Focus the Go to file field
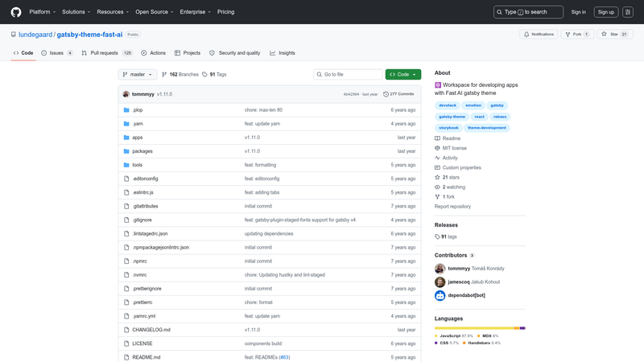The image size is (644, 362). click(348, 74)
